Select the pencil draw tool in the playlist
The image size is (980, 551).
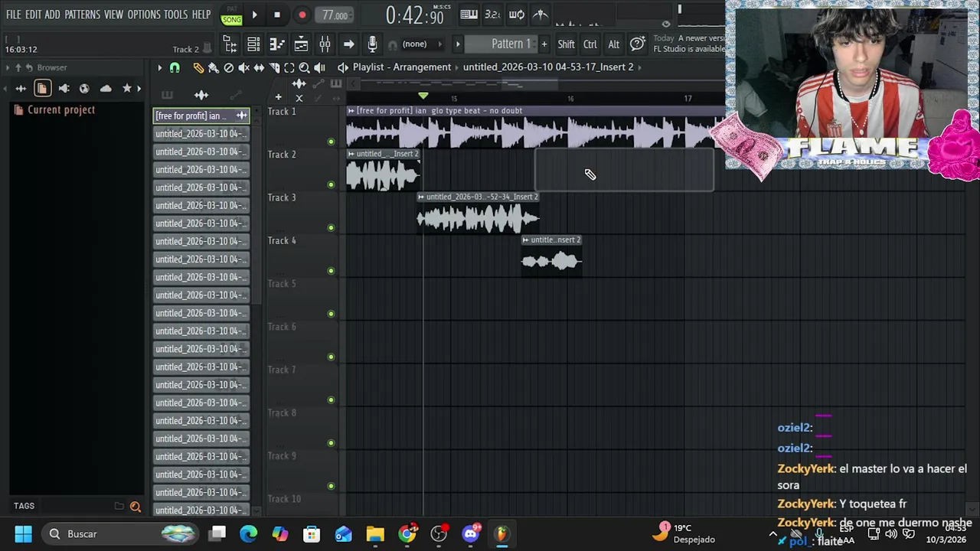click(x=198, y=67)
